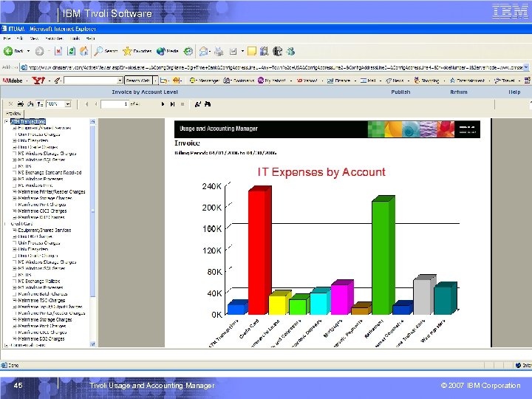532x399 pixels.
Task: Click the tree panel scroll up arrow
Action: 92,121
